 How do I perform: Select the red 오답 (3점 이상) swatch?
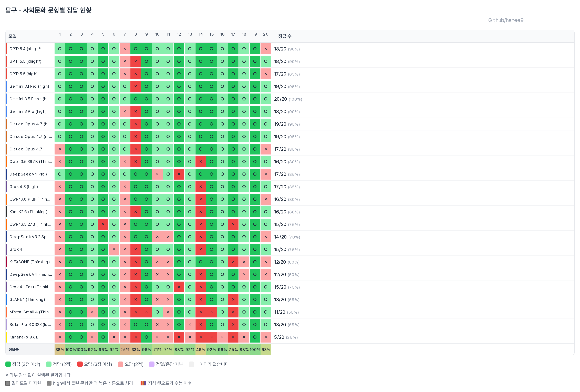click(x=80, y=364)
